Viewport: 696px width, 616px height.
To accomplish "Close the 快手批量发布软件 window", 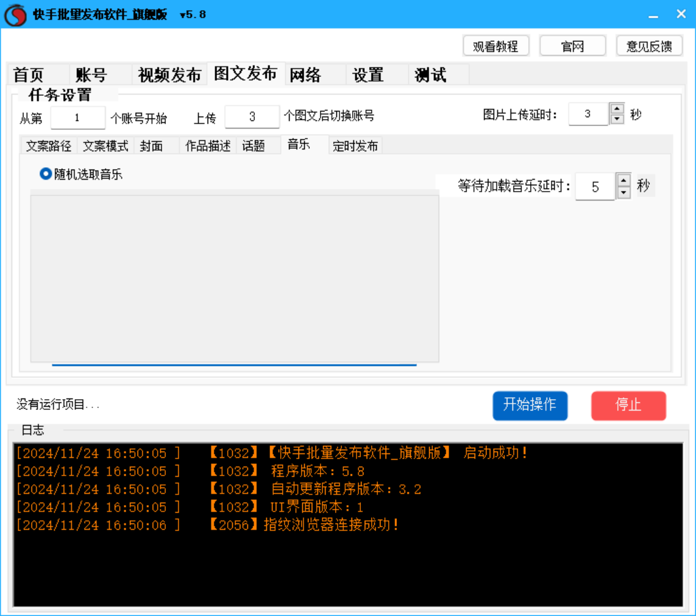I will pyautogui.click(x=681, y=15).
